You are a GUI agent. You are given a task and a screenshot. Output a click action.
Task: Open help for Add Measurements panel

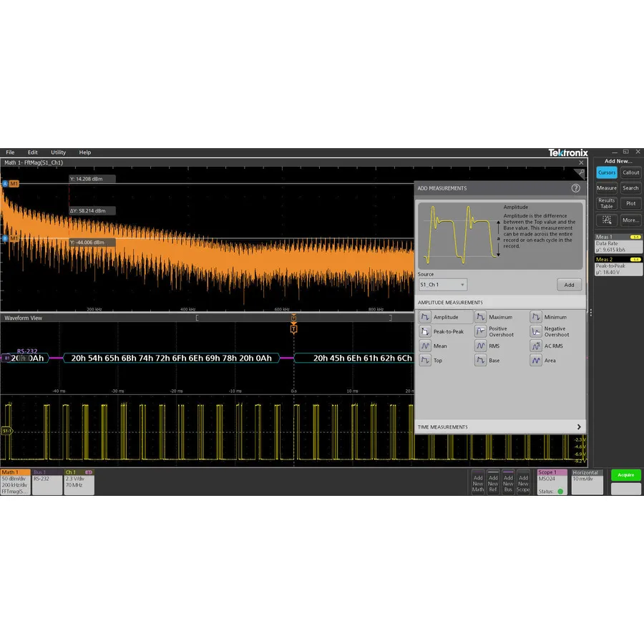pos(576,188)
